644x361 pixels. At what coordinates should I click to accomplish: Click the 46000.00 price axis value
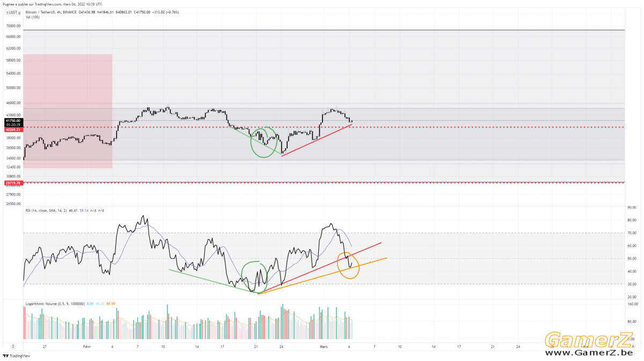point(13,103)
